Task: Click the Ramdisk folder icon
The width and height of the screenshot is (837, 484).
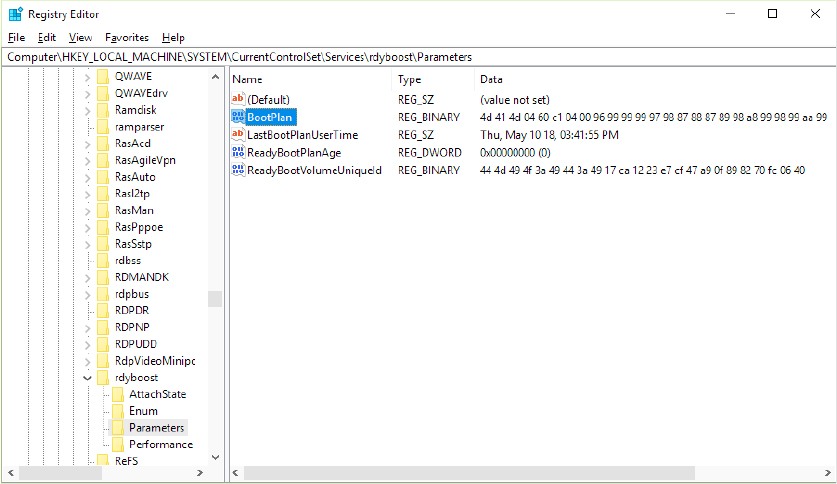Action: point(103,110)
